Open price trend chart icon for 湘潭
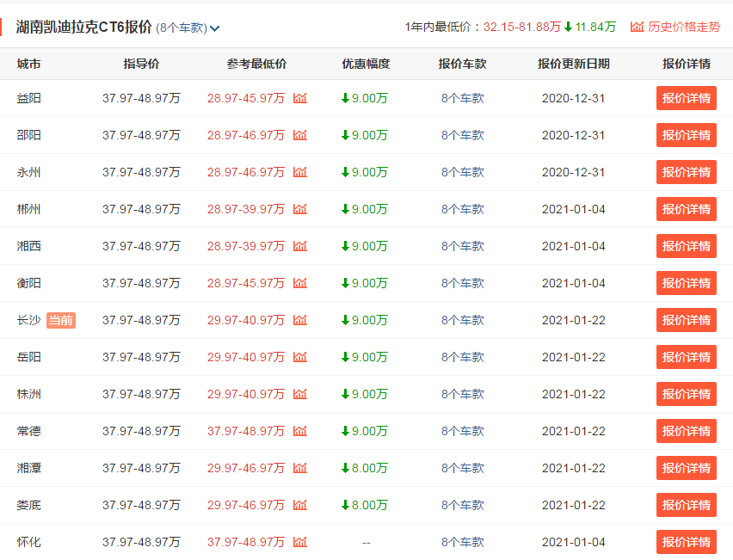 point(300,468)
